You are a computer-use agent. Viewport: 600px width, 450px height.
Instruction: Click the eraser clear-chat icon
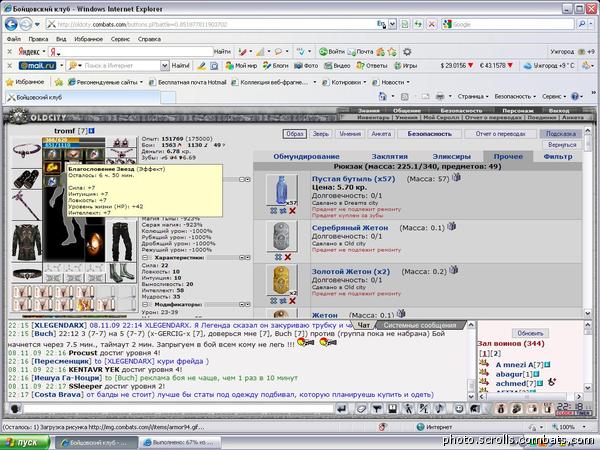(x=361, y=409)
